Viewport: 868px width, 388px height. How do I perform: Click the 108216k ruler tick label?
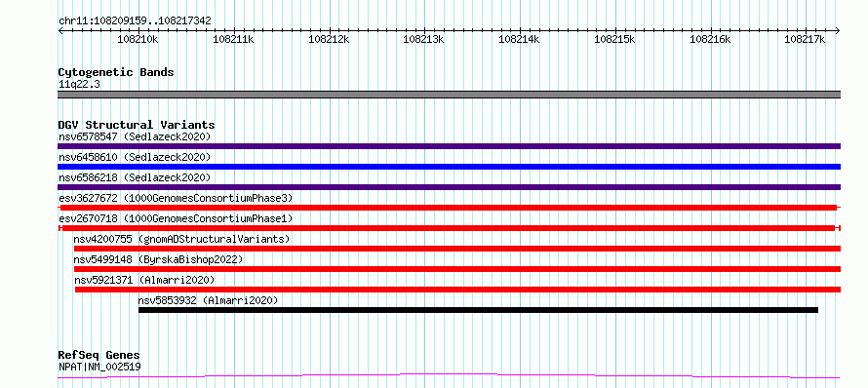coord(710,39)
